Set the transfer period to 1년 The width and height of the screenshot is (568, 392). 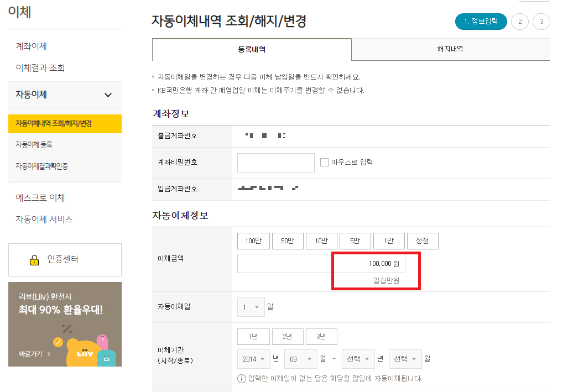click(253, 337)
